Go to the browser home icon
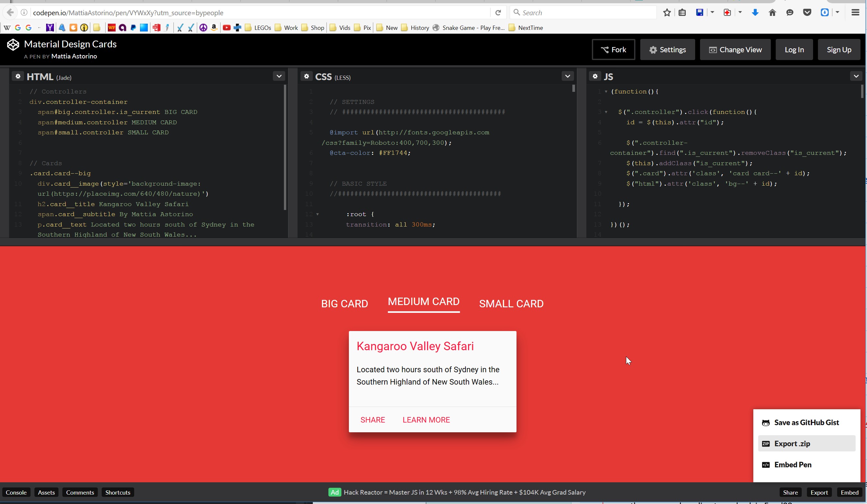Image resolution: width=867 pixels, height=504 pixels. tap(772, 13)
